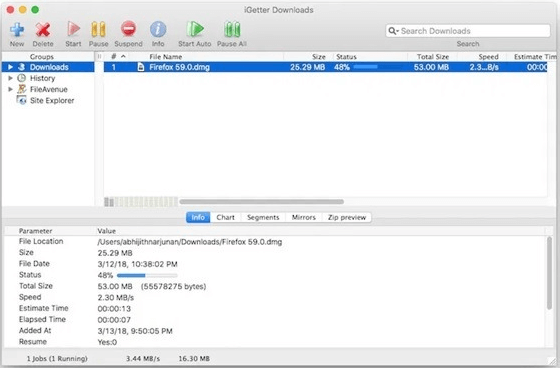Switch to the Chart tab
The width and height of the screenshot is (560, 368).
pos(226,217)
